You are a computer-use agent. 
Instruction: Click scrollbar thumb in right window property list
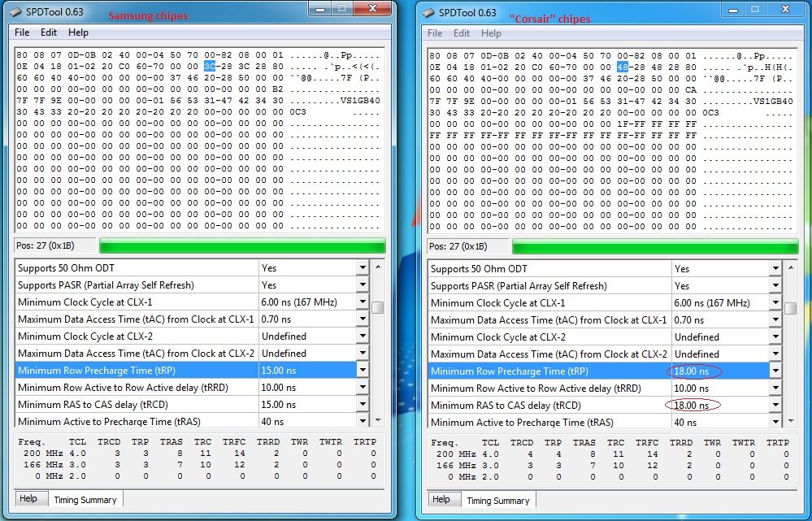(791, 308)
